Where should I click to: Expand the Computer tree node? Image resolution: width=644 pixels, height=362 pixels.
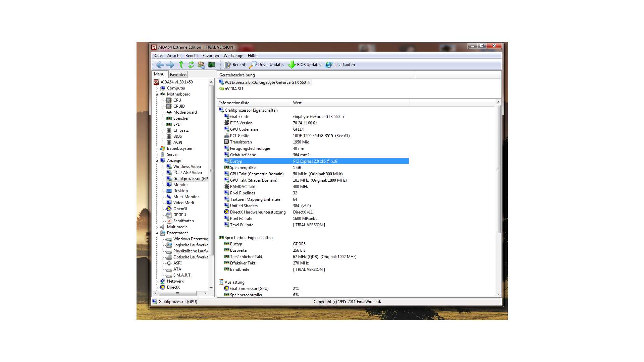pyautogui.click(x=157, y=88)
